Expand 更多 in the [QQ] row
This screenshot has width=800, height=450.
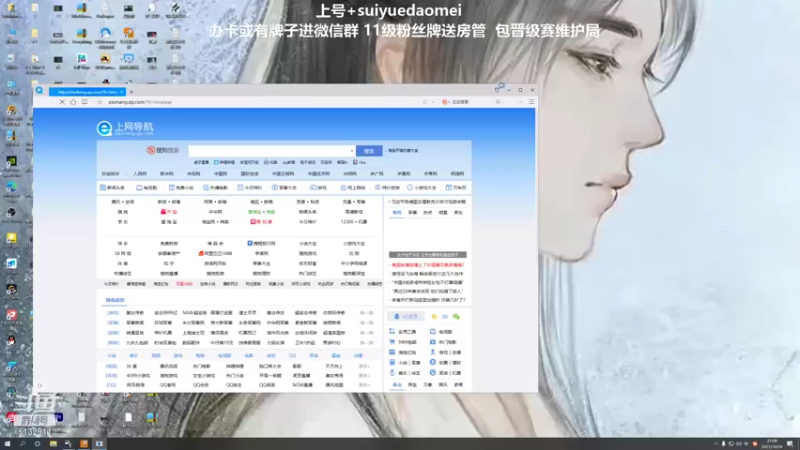tap(364, 385)
